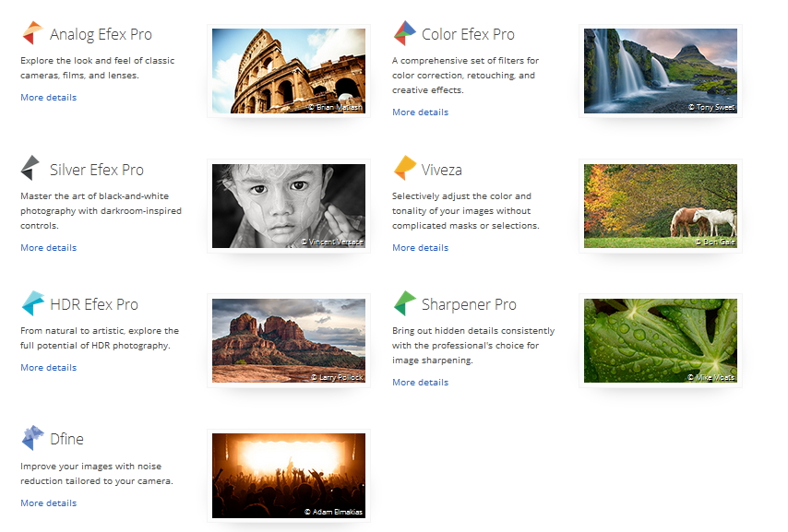
Task: Follow the More details link for Silver Efex Pro
Action: (x=49, y=248)
